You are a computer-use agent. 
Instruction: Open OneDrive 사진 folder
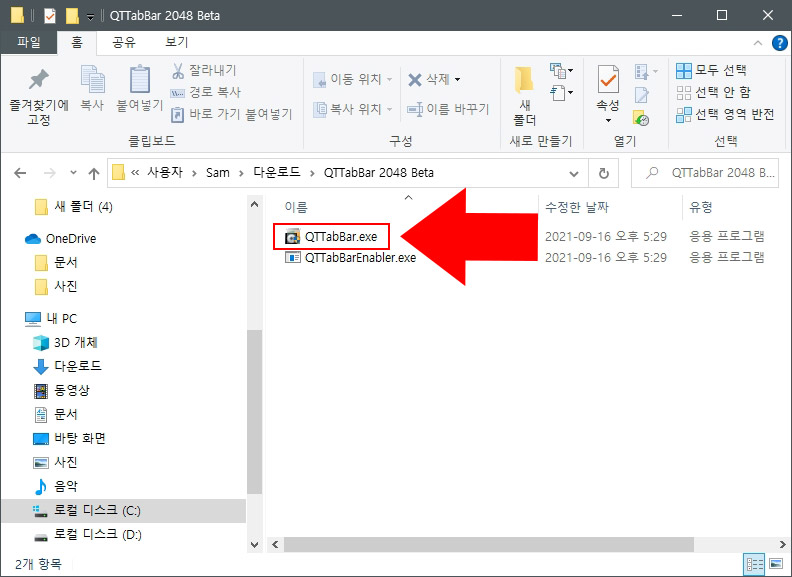[56, 286]
